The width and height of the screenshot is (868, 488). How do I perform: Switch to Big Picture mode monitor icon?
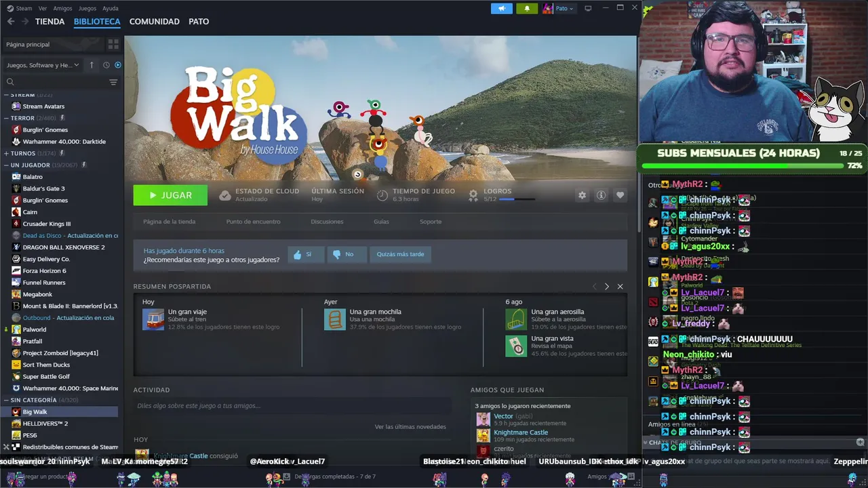click(588, 8)
